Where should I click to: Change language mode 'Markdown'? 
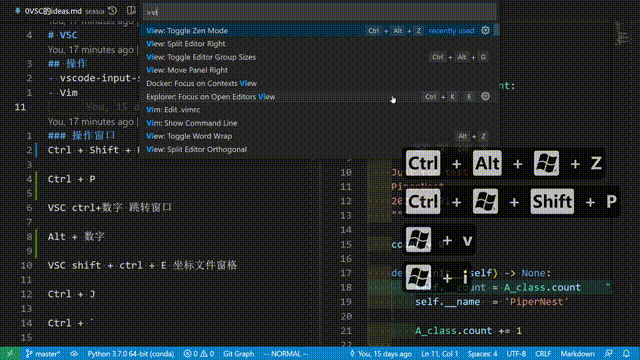pyautogui.click(x=577, y=353)
